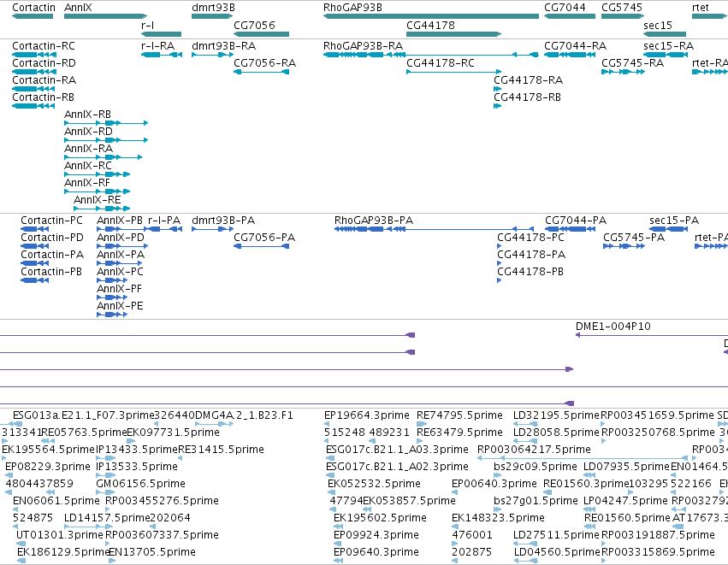This screenshot has height=565, width=728.
Task: Select the Cortactin-RB transcript label
Action: pos(43,97)
